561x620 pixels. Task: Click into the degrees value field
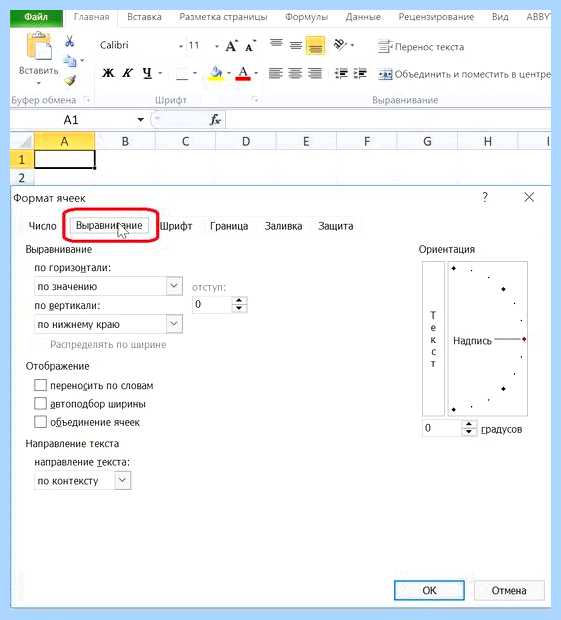(442, 428)
